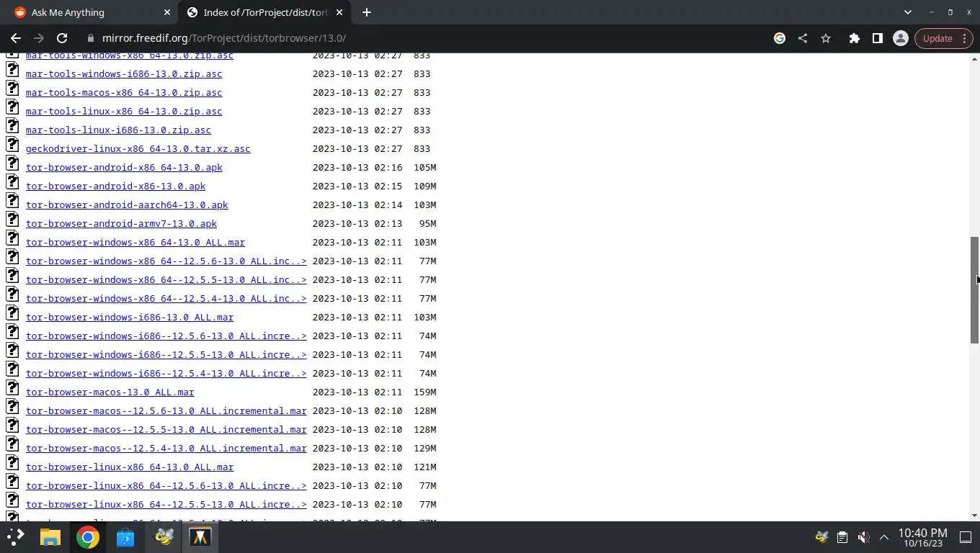Click the show desktop button in taskbar
The height and width of the screenshot is (553, 980).
coord(966,536)
